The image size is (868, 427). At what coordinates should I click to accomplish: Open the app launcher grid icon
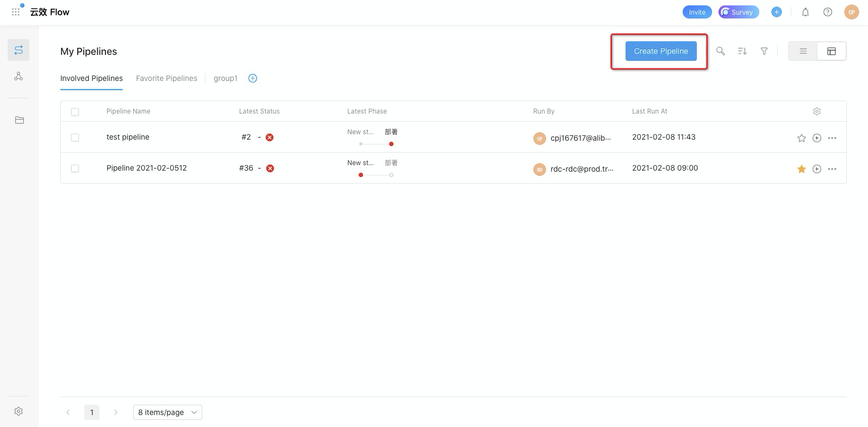click(x=16, y=11)
